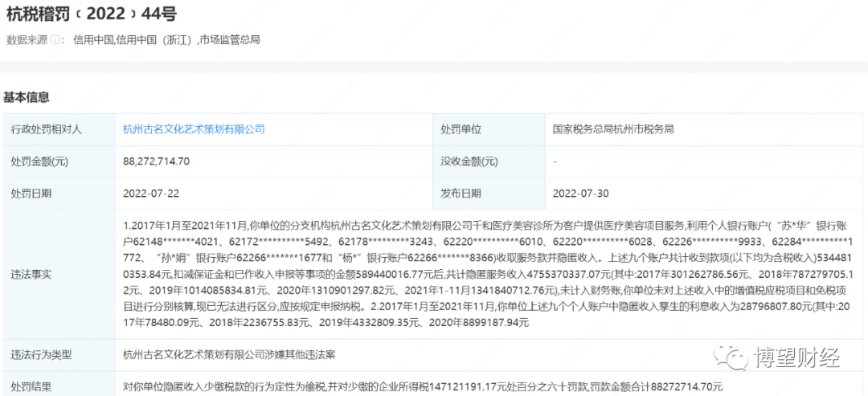Click the 行政处罚相对人 label cell

[59, 129]
